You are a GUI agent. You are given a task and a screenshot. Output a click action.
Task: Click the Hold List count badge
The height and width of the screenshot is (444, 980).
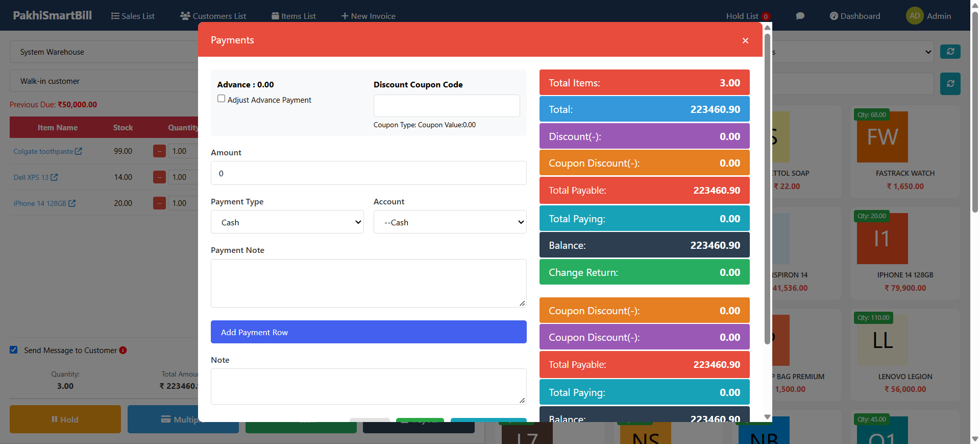(766, 16)
